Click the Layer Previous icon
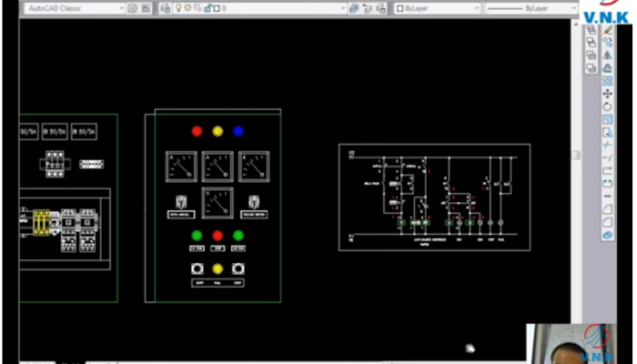Image resolution: width=637 pixels, height=364 pixels. click(x=368, y=8)
